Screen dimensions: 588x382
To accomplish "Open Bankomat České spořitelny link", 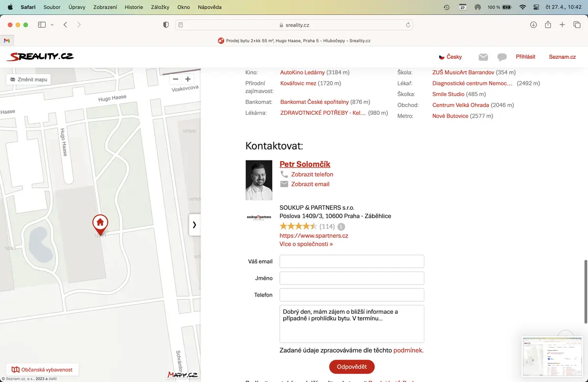I will coord(315,102).
